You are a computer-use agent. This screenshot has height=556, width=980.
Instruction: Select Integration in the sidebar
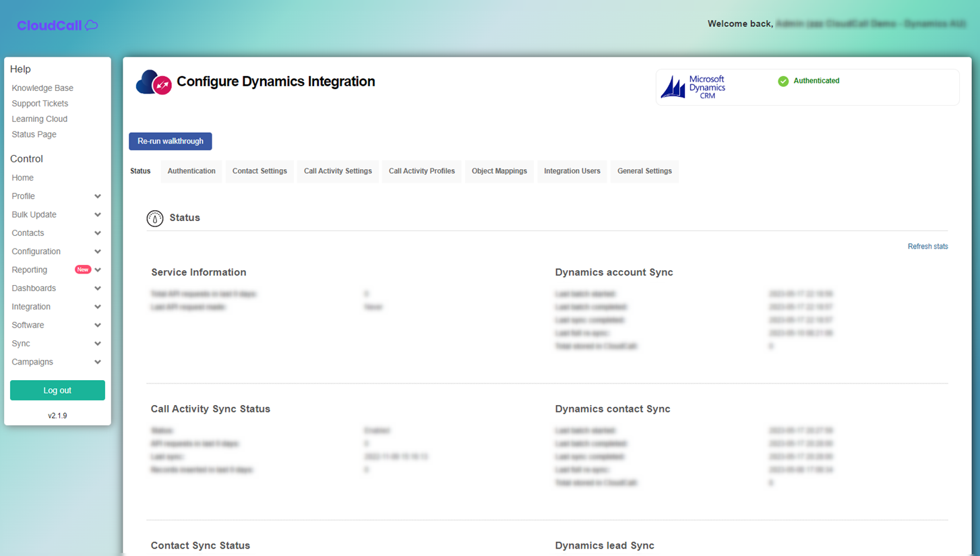31,307
